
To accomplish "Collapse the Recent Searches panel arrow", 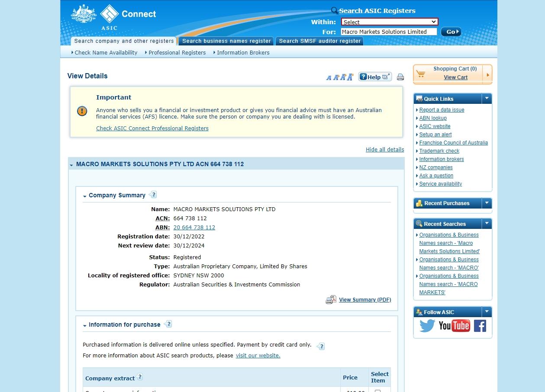I will [487, 224].
